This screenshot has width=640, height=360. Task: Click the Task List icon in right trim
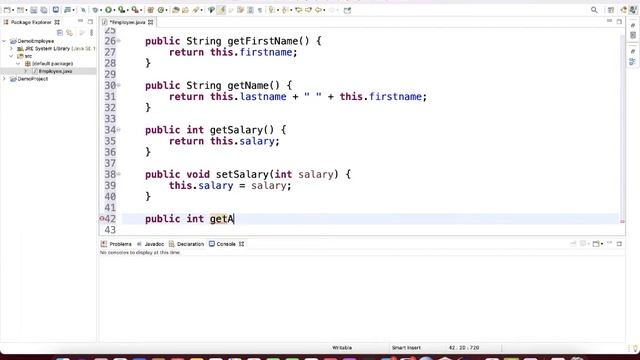[x=633, y=35]
